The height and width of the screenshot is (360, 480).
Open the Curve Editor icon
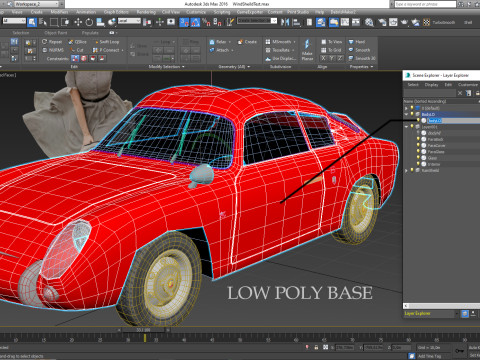coord(345,22)
